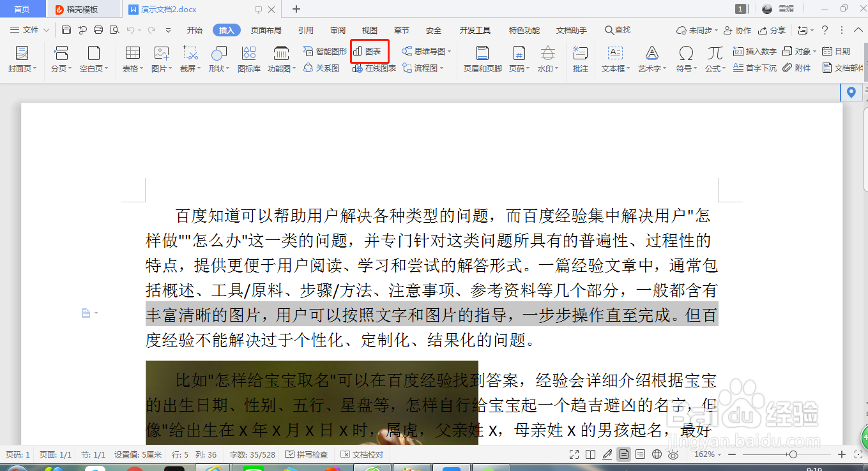The image size is (868, 471).
Task: Click the blue location pin icon at right edge
Action: [x=851, y=93]
